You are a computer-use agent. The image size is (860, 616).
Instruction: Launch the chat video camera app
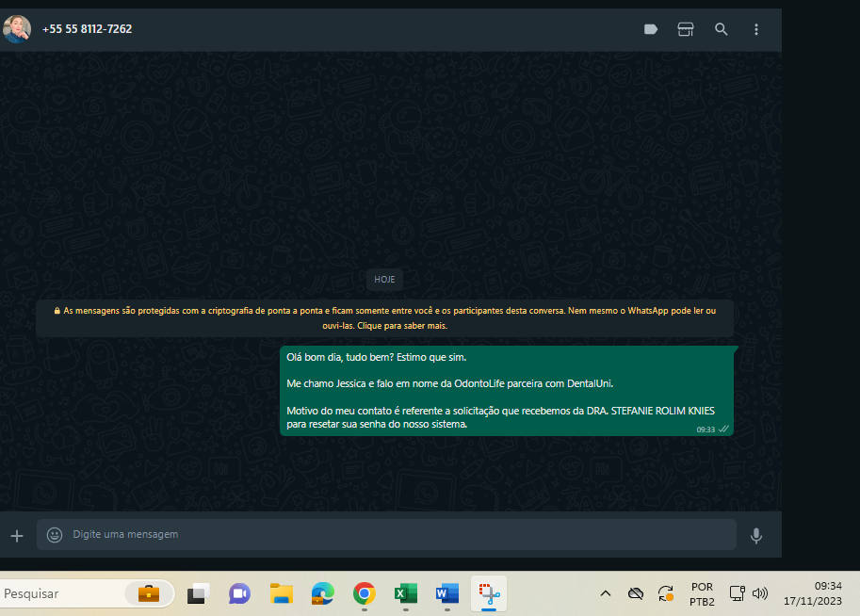click(x=239, y=593)
